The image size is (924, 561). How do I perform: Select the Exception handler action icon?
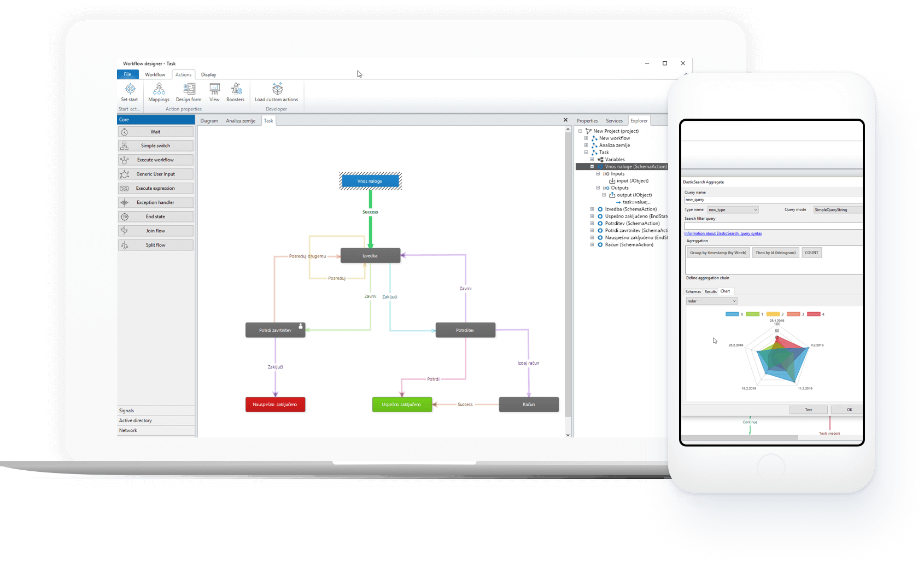coord(125,203)
